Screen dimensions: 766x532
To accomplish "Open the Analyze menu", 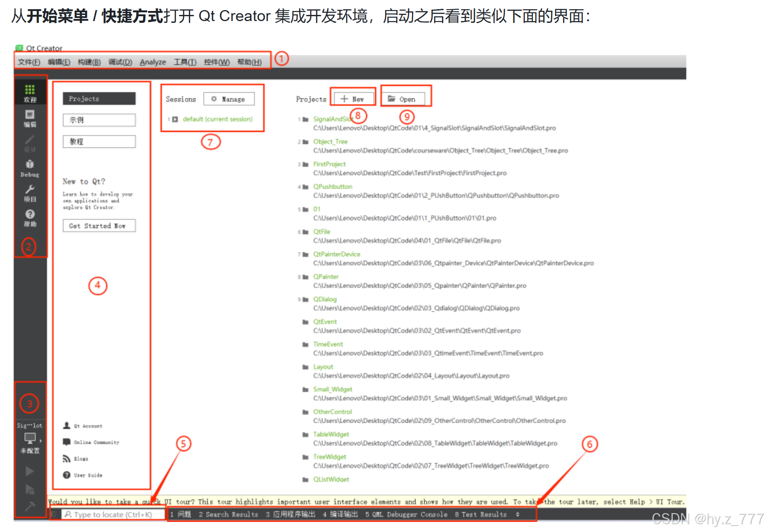I will [153, 62].
